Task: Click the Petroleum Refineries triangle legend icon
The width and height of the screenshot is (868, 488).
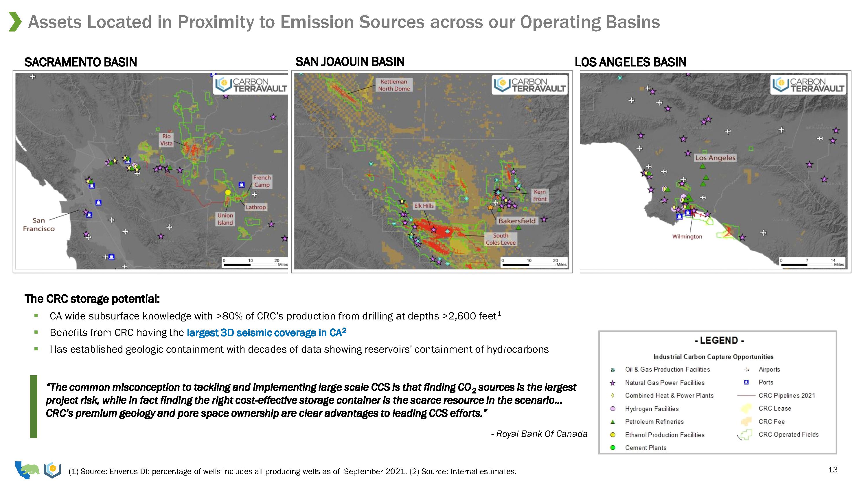Action: pos(613,422)
